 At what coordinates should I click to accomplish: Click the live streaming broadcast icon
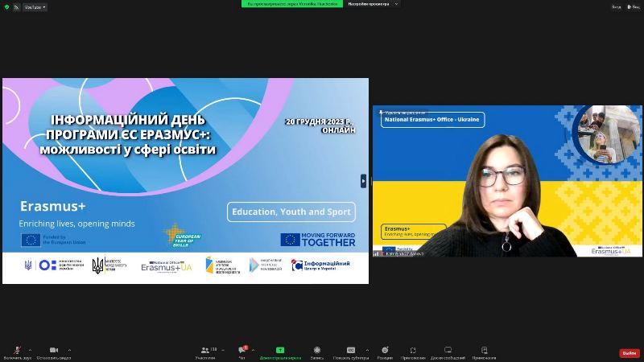16,7
